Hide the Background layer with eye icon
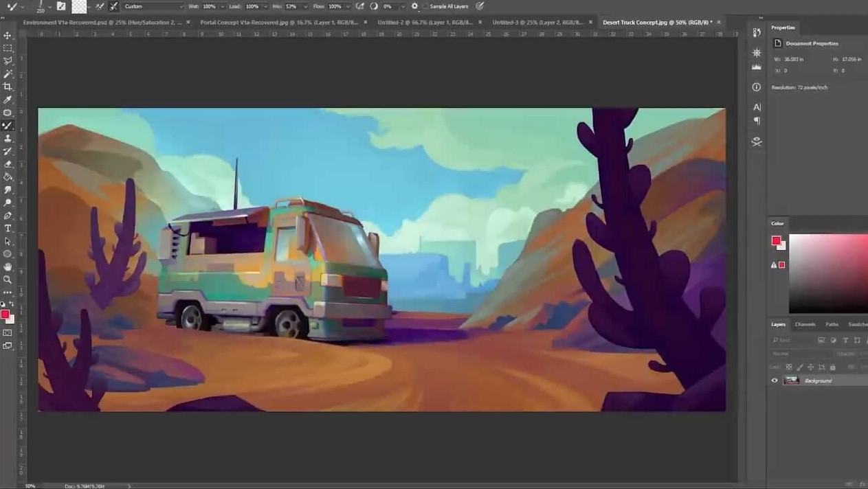868x489 pixels. point(775,380)
